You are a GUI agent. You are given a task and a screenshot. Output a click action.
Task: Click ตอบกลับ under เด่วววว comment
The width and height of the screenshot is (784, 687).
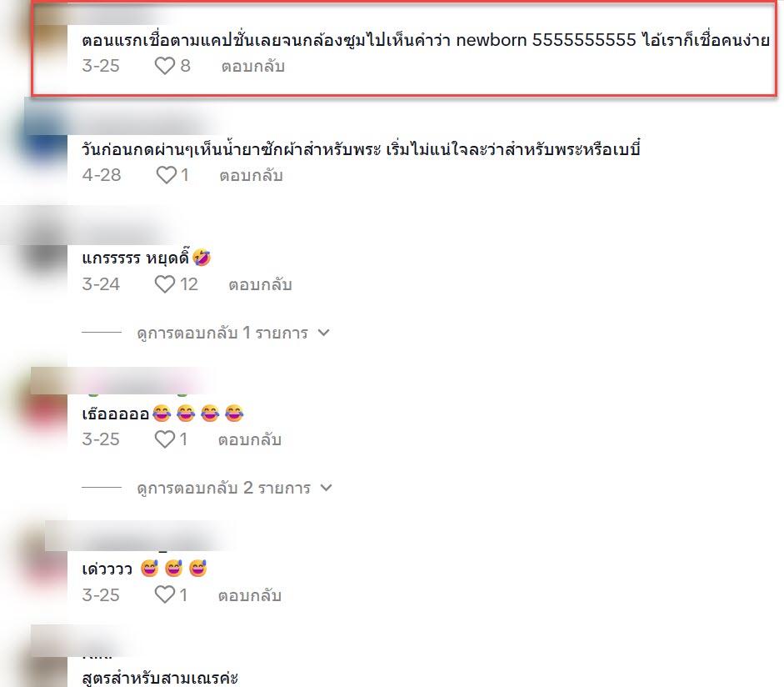click(x=249, y=595)
